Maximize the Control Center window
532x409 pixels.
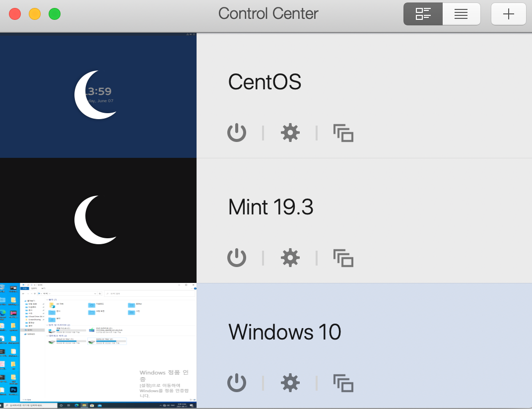pyautogui.click(x=55, y=14)
